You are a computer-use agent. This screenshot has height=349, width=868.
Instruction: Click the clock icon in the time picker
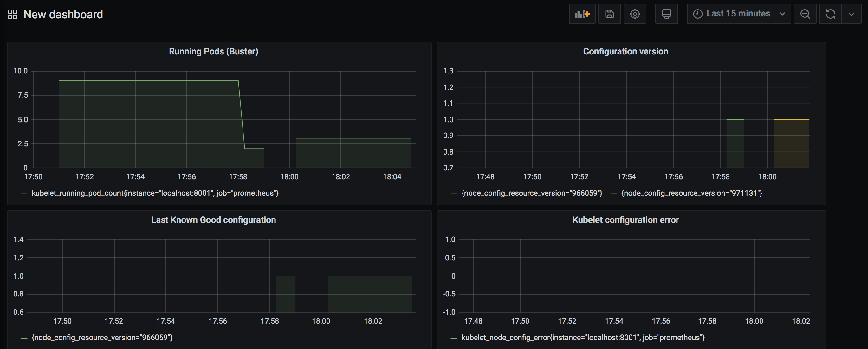tap(697, 14)
